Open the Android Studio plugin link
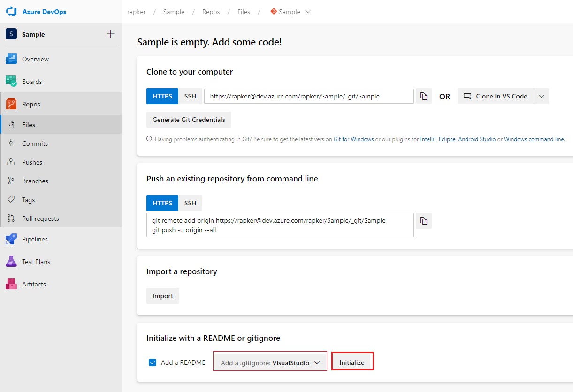The height and width of the screenshot is (392, 573). [477, 139]
